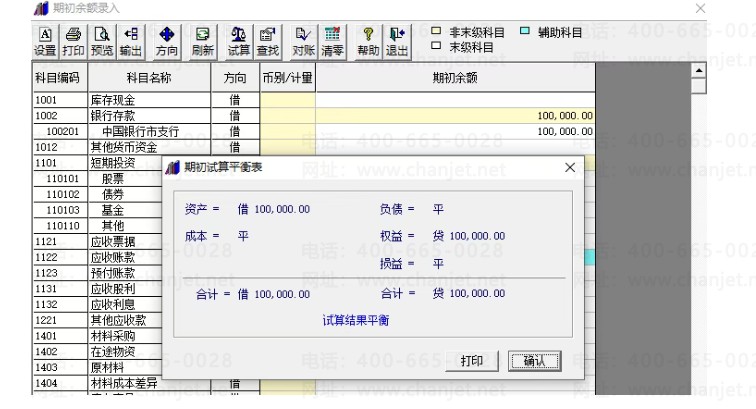Select the 基金 sub-account
This screenshot has width=756, height=409.
click(x=113, y=210)
